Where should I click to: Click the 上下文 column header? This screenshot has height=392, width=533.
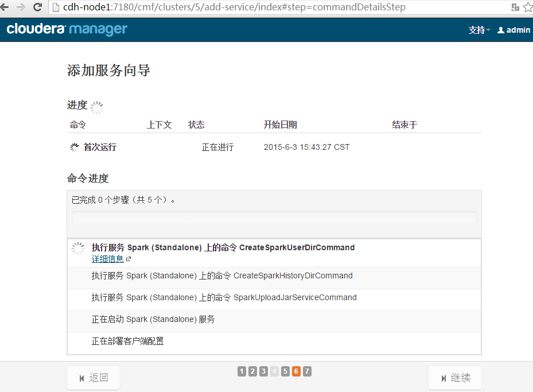click(x=159, y=125)
